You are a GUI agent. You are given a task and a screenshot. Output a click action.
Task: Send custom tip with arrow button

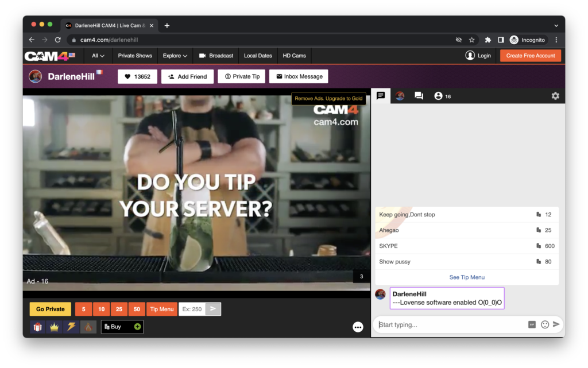pos(213,309)
